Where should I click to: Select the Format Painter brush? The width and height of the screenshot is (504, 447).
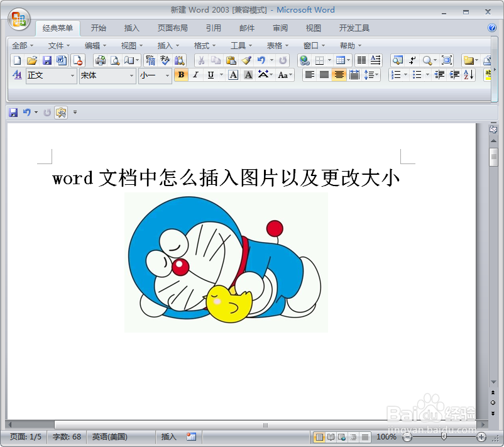tap(246, 60)
